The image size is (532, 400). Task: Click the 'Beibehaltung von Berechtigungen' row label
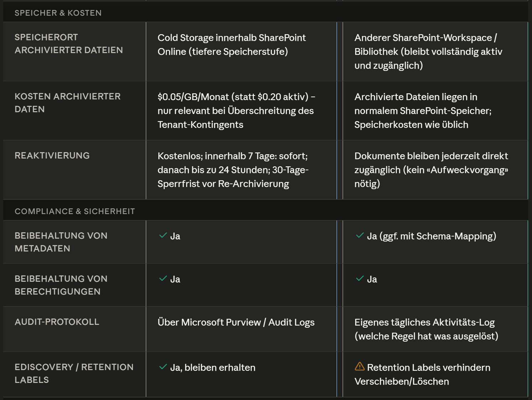click(61, 285)
